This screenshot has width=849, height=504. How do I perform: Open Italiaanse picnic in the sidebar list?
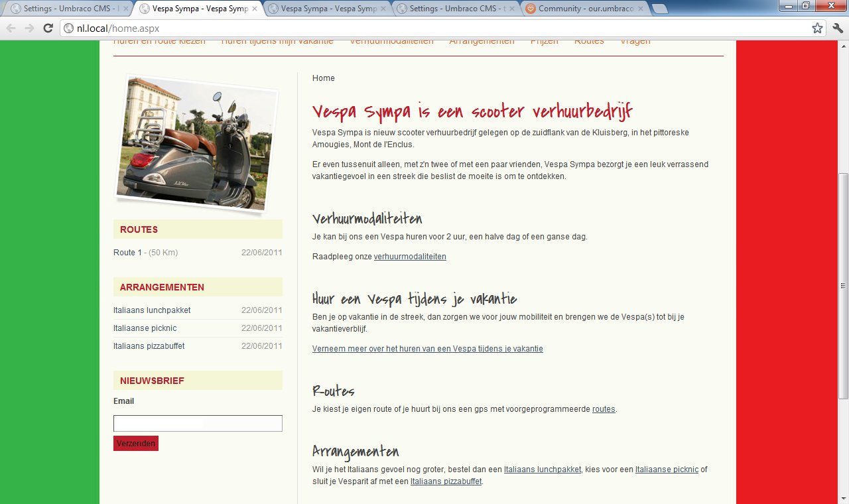click(145, 328)
